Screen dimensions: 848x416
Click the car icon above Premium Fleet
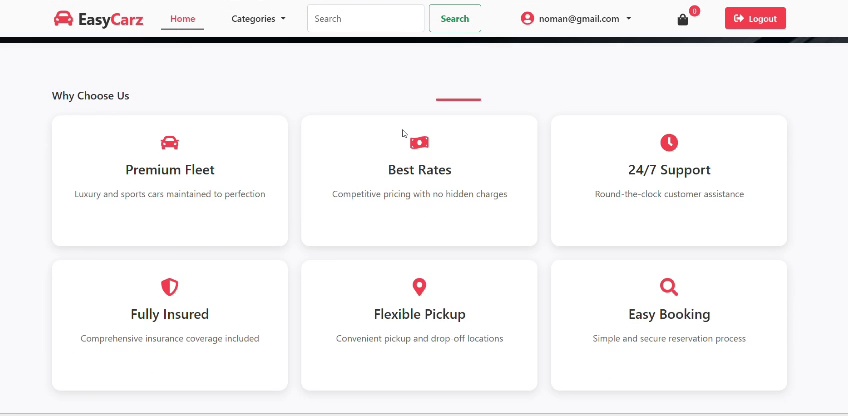[170, 143]
